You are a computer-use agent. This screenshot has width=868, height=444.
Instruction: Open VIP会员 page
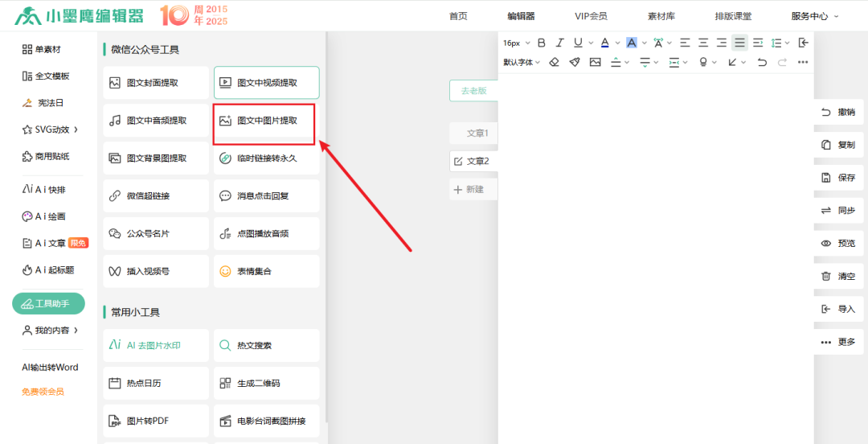tap(591, 16)
